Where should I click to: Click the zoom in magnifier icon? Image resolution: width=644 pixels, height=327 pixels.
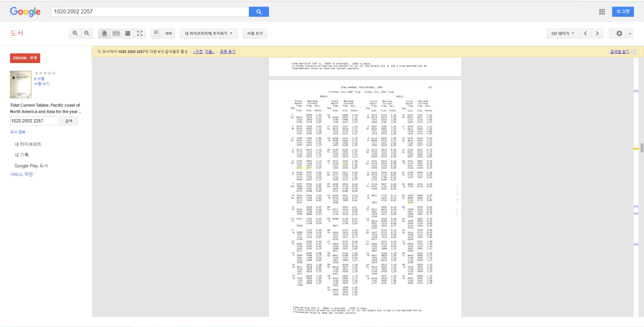click(x=75, y=33)
